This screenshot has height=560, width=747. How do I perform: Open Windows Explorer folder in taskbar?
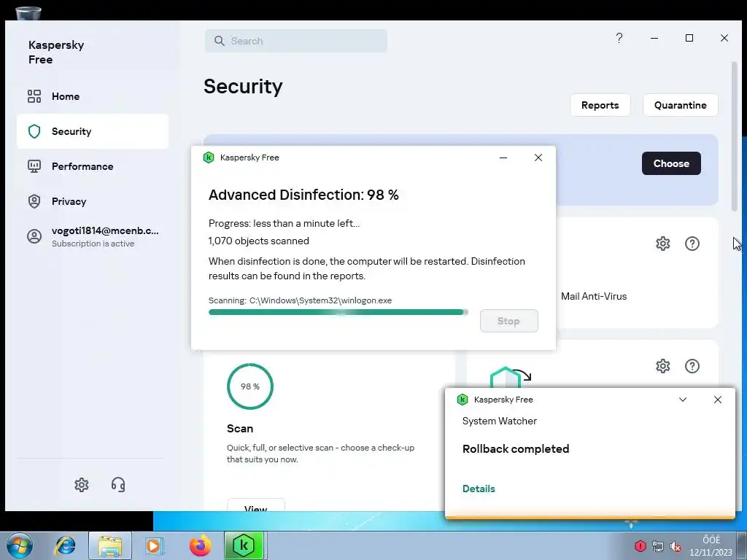coord(110,545)
